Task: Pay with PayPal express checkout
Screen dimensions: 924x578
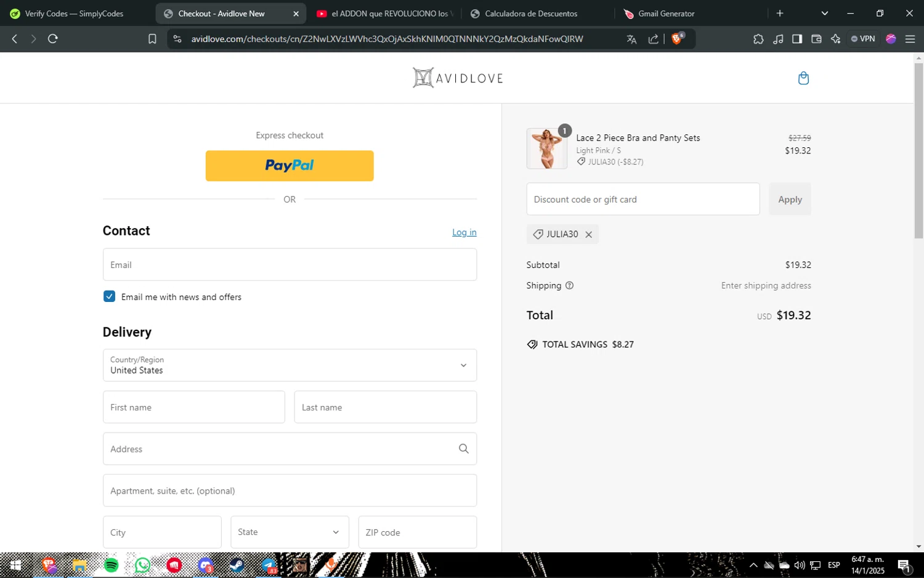Action: [x=290, y=166]
